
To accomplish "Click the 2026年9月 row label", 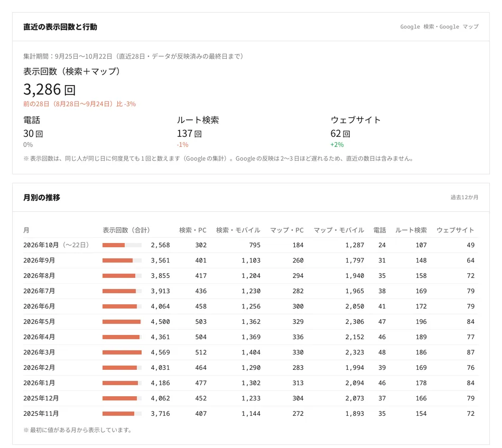I will (x=39, y=260).
